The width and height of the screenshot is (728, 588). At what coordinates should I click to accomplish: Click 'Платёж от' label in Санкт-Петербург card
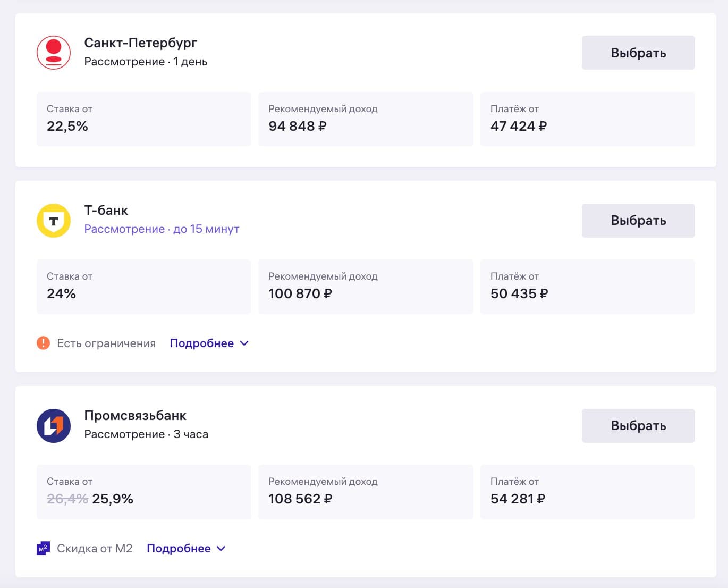(514, 109)
